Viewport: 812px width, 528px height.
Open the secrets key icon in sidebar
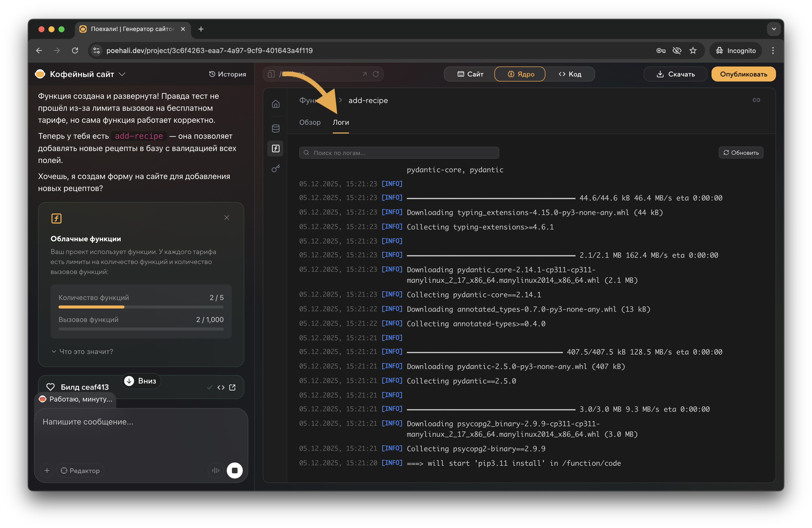(x=276, y=168)
